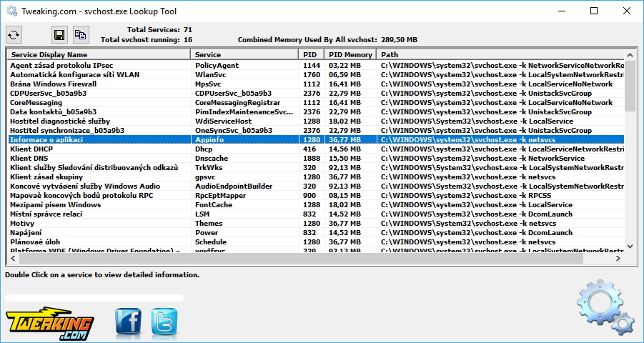Select highlighted row Informace o aplikaci
This screenshot has height=343, width=644.
(x=316, y=139)
